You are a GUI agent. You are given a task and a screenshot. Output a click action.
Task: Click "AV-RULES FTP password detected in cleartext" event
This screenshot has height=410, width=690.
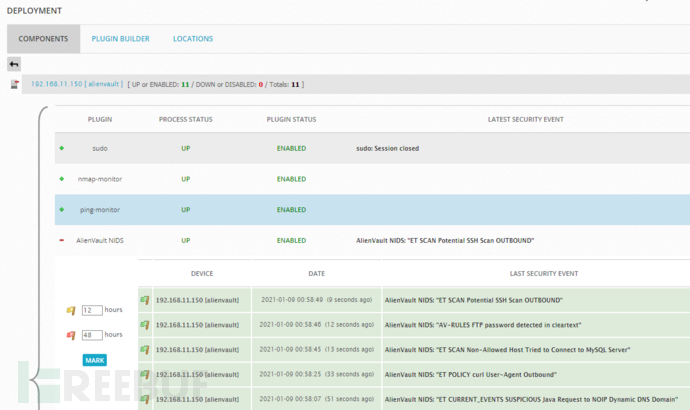(x=483, y=325)
